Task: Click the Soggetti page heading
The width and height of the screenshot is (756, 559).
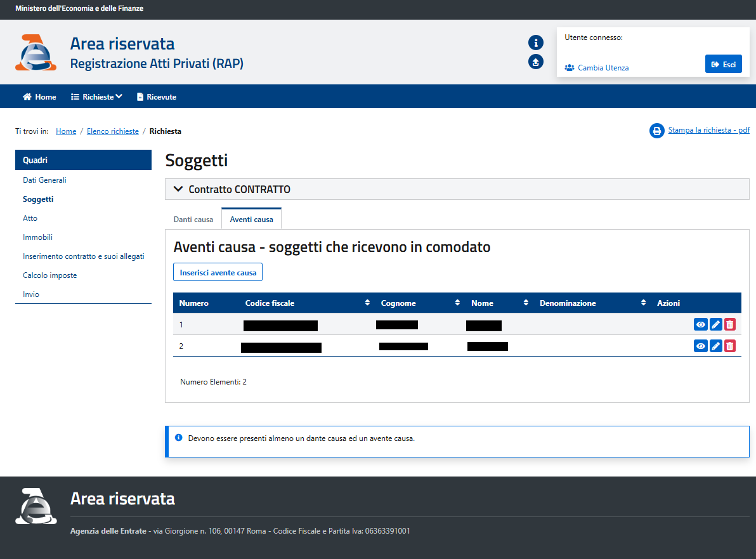Action: coord(196,161)
